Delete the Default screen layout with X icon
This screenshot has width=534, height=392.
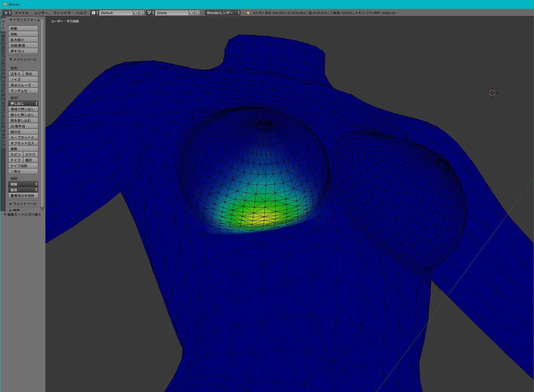coord(142,13)
